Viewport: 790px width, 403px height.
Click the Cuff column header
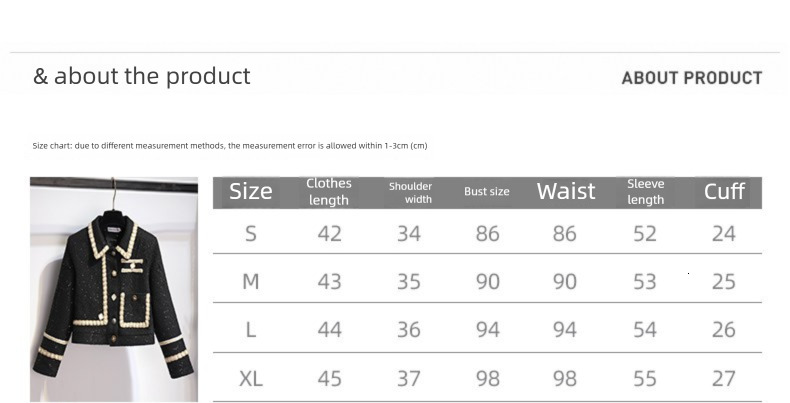pos(724,192)
